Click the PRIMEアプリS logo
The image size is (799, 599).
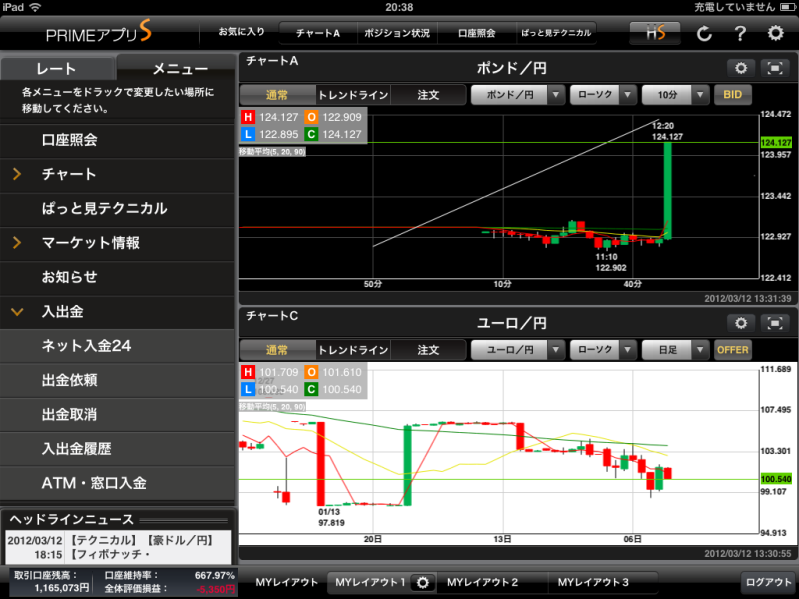[98, 32]
